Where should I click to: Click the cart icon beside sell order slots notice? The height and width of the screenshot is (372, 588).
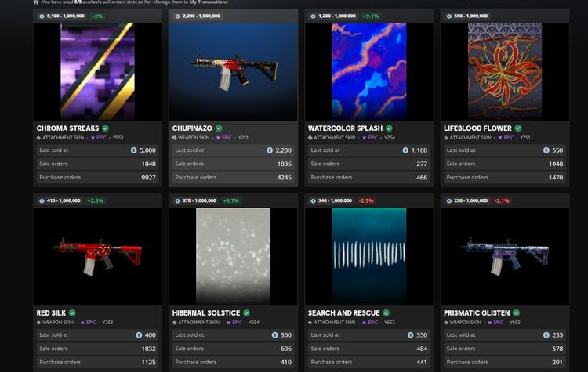click(35, 2)
